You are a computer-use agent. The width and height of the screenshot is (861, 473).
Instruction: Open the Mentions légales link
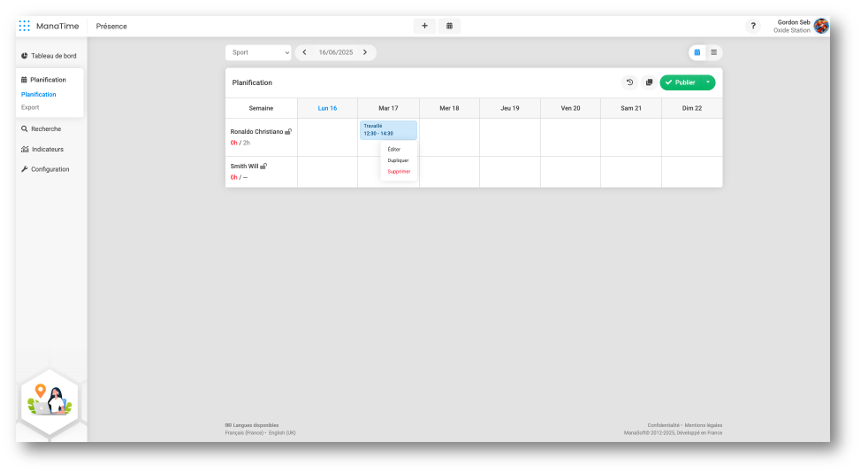(703, 425)
